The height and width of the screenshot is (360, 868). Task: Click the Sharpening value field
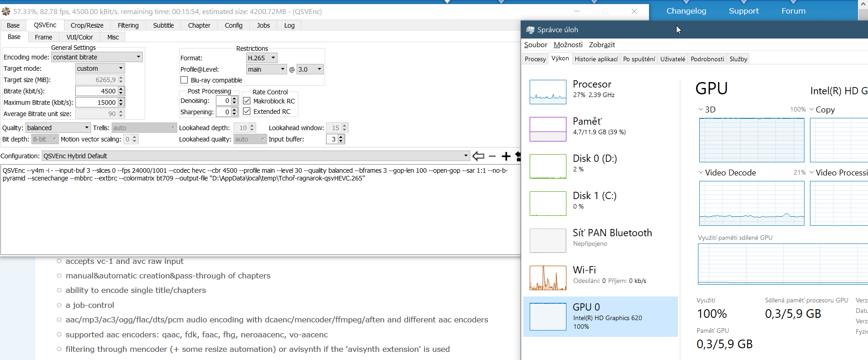pos(224,112)
